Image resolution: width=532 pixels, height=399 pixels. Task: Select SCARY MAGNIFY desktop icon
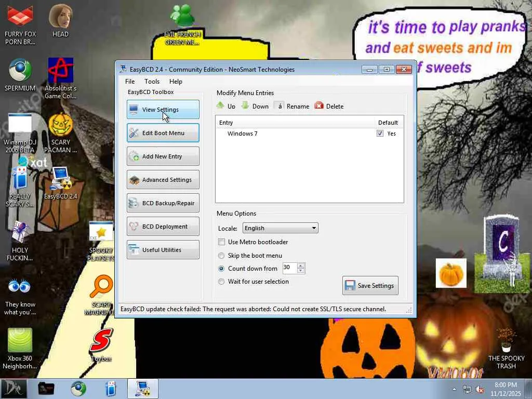[x=101, y=296]
